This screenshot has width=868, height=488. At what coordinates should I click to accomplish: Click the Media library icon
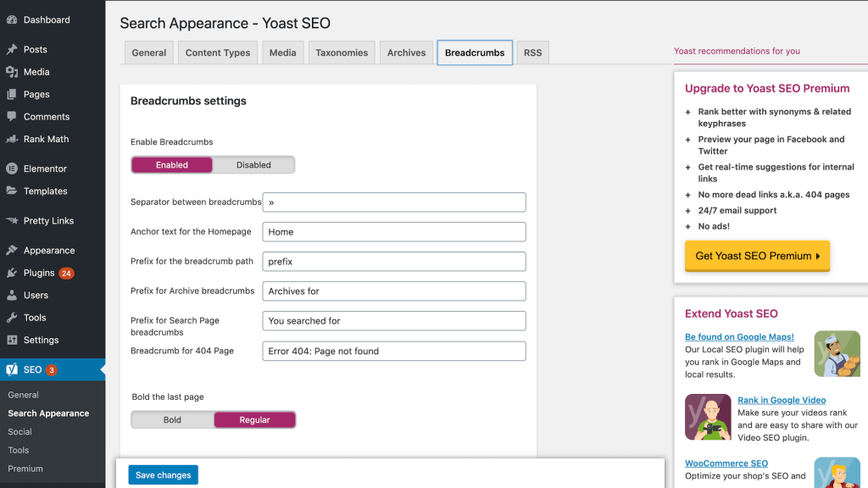12,72
